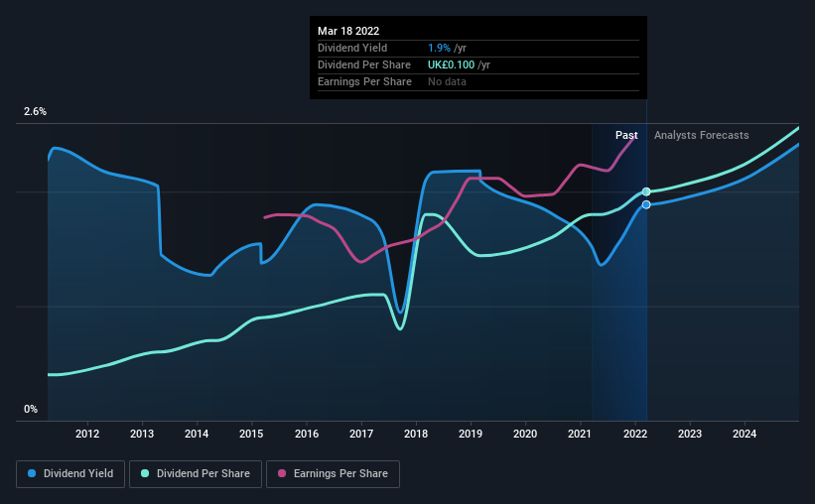Click the 2024 x-axis label
This screenshot has height=504, width=815.
[745, 434]
